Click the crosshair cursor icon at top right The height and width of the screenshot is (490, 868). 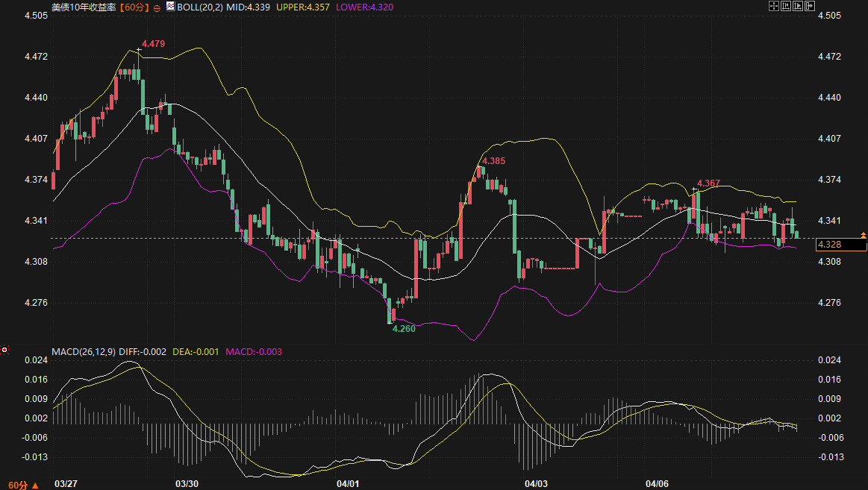click(x=774, y=6)
